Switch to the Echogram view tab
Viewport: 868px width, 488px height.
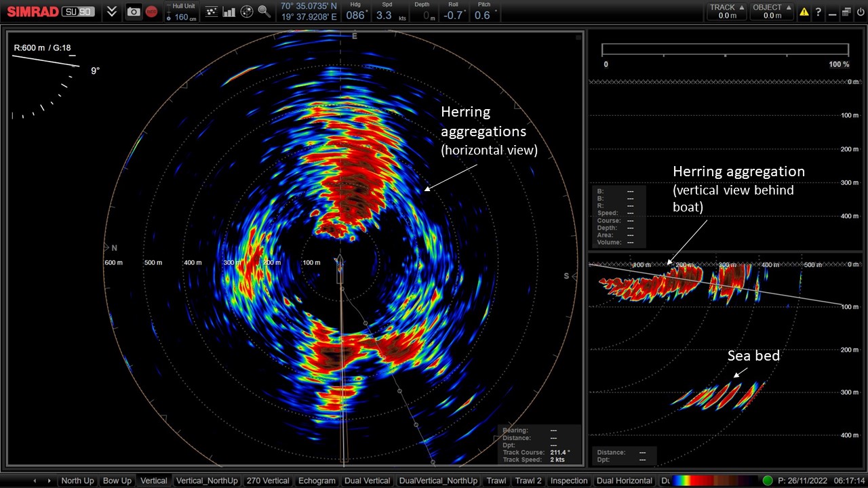click(x=317, y=481)
